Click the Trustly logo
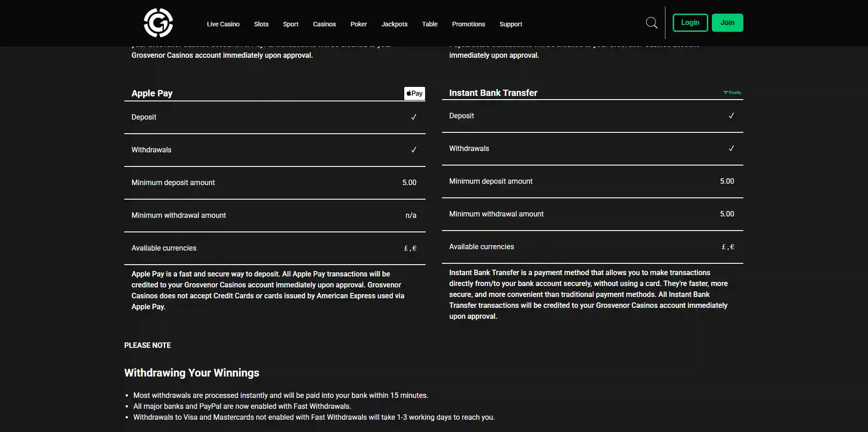Image resolution: width=868 pixels, height=432 pixels. click(x=732, y=92)
